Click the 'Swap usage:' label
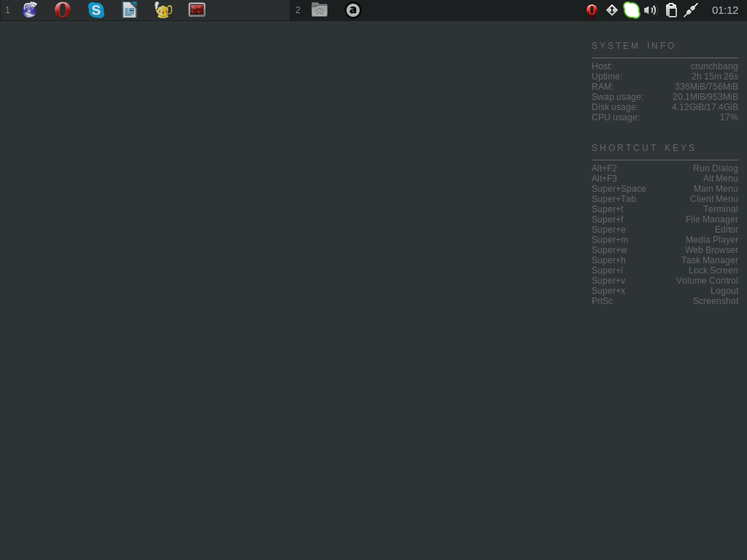Image resolution: width=747 pixels, height=560 pixels. point(617,97)
